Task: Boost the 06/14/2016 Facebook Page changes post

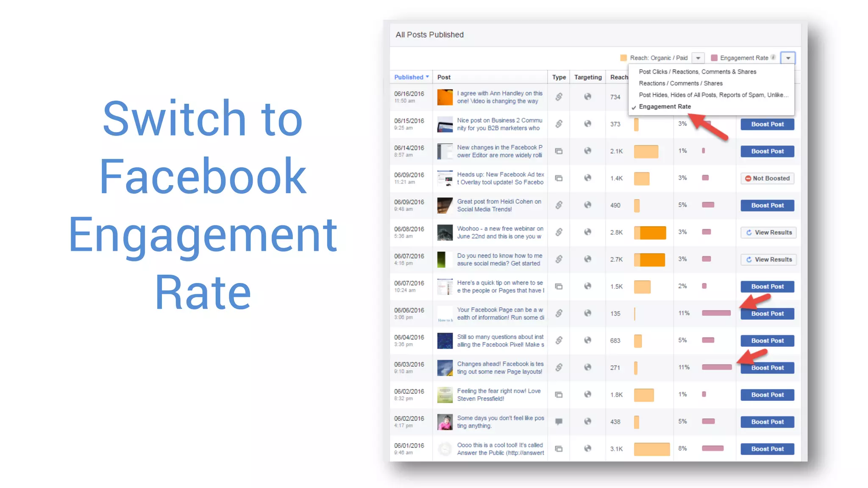Action: (767, 151)
